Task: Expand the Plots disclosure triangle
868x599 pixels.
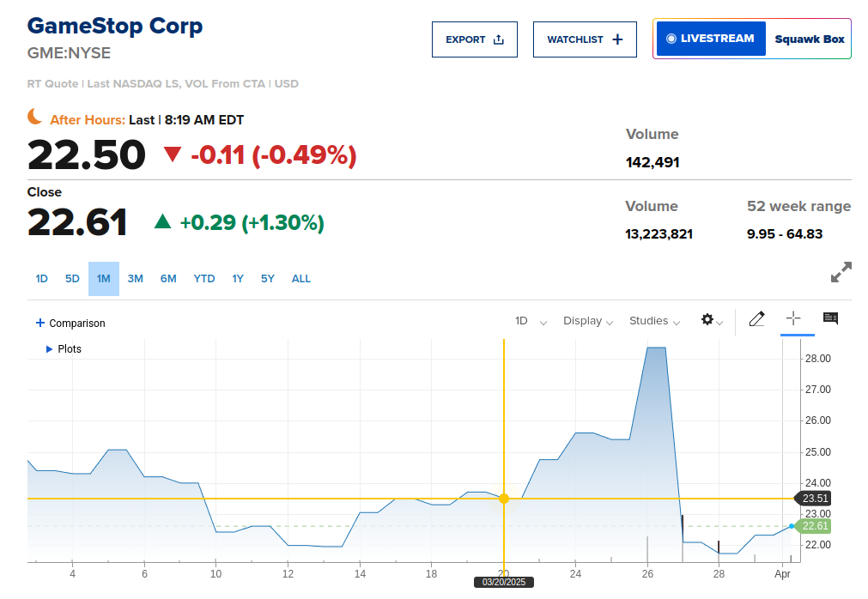Action: (x=49, y=349)
